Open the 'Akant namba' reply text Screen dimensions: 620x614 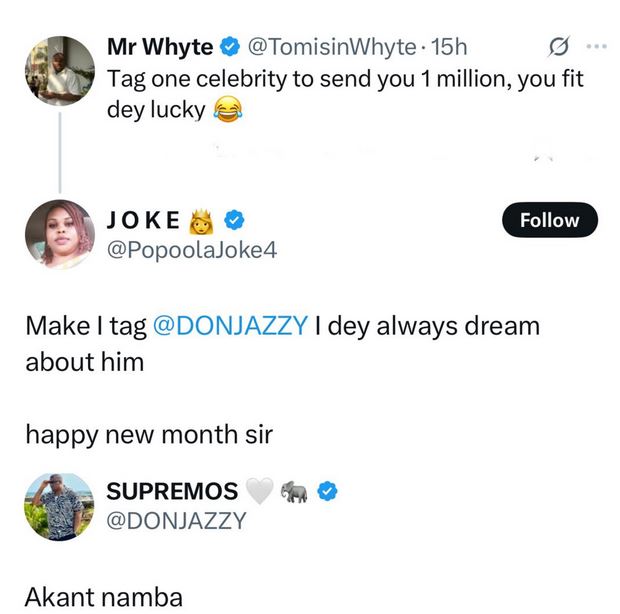coord(104,597)
